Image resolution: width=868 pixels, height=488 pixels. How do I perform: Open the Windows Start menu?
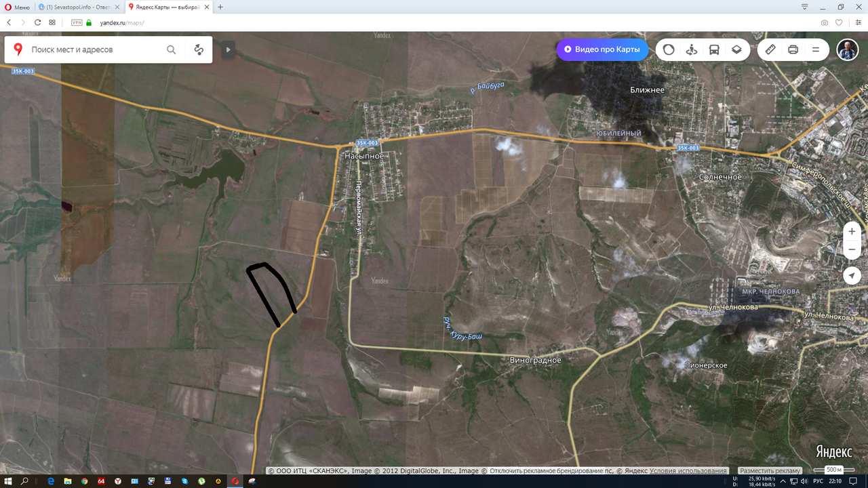[7, 481]
